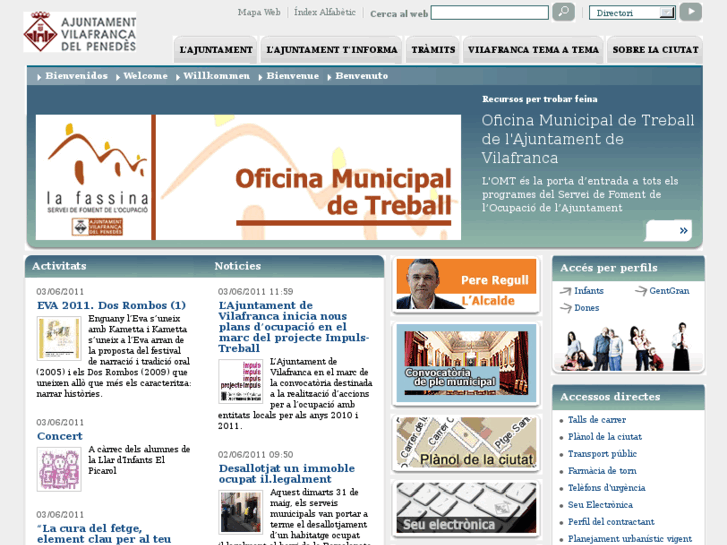
Task: Click the Concert activity thumbnail
Action: point(59,469)
